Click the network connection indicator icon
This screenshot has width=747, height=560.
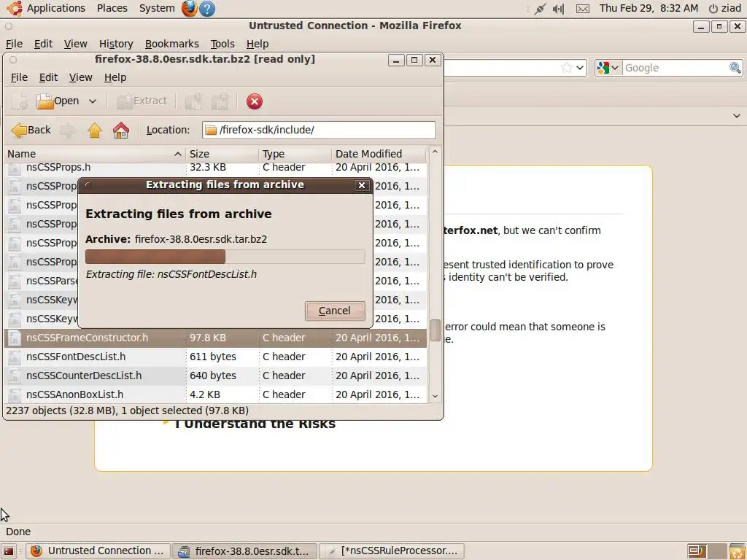tap(540, 9)
